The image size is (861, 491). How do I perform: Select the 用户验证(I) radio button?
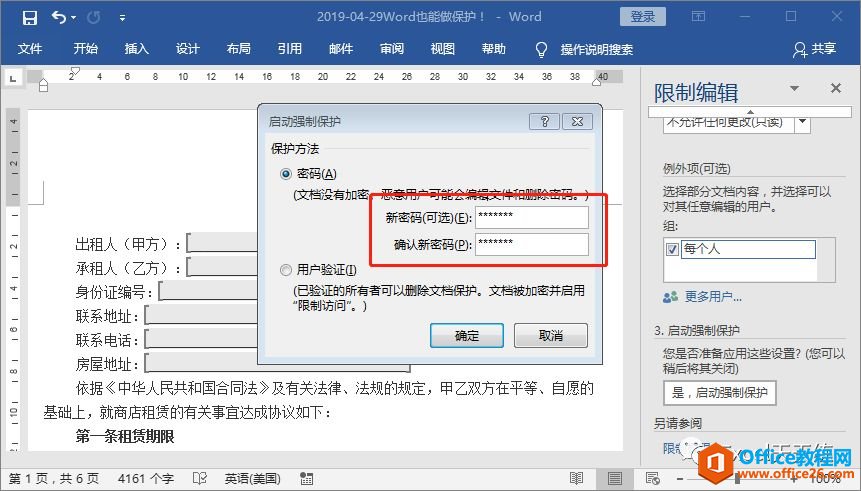click(x=286, y=270)
